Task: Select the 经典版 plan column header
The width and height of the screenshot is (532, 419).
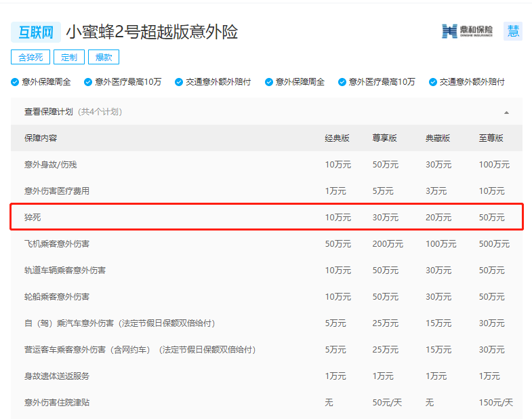Action: (x=337, y=138)
